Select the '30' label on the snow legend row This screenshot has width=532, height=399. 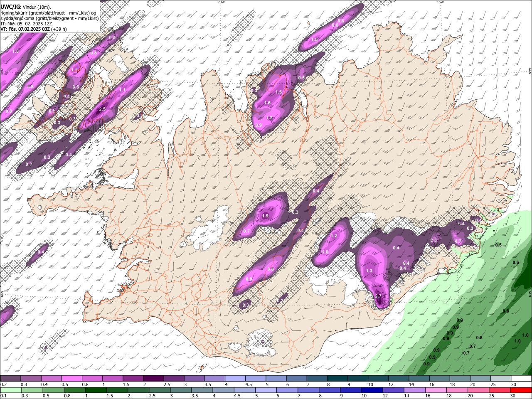point(513,384)
